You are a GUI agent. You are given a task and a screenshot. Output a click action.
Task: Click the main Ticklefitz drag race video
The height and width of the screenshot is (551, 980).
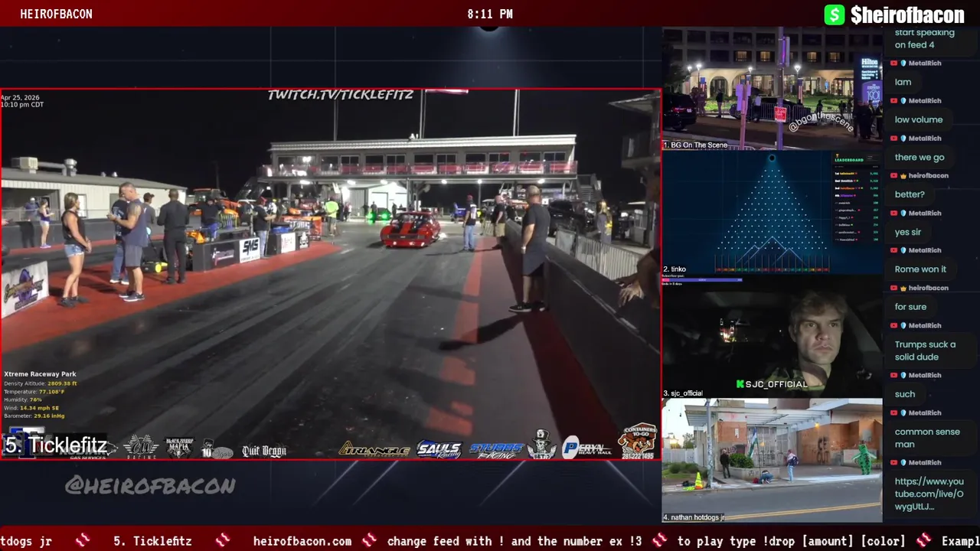(330, 274)
